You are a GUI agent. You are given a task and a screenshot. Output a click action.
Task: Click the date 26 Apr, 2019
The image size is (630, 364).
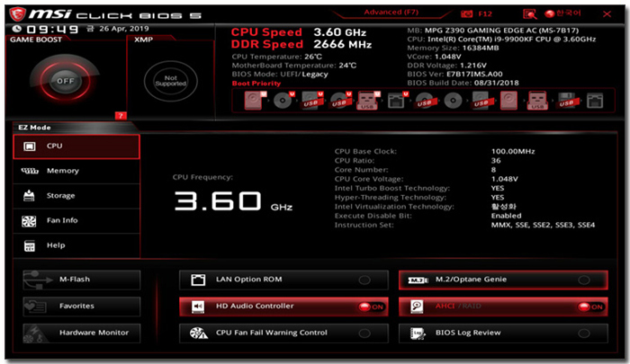click(x=124, y=29)
